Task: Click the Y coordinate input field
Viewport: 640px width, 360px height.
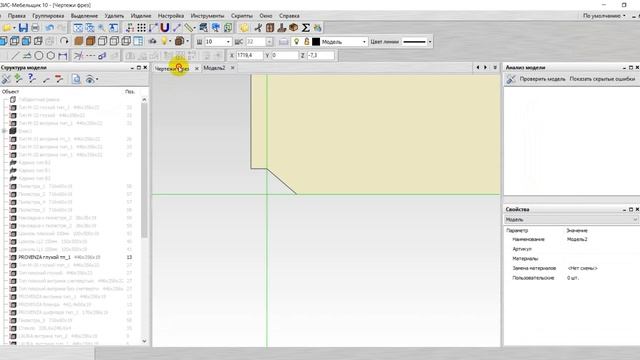Action: pos(285,55)
